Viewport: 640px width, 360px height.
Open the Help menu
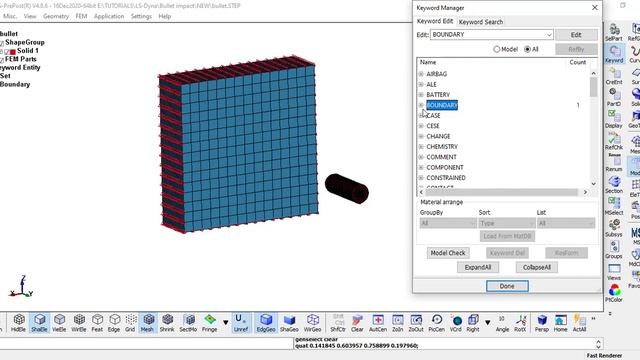(164, 16)
